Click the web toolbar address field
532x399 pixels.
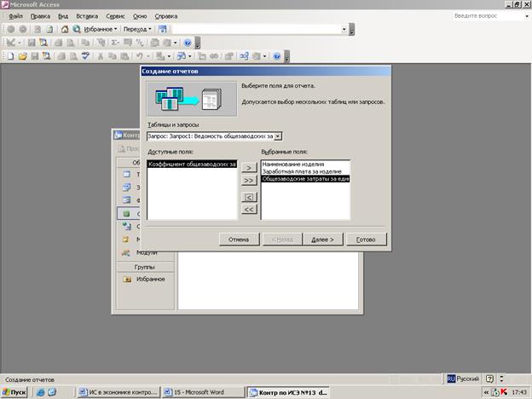point(257,29)
